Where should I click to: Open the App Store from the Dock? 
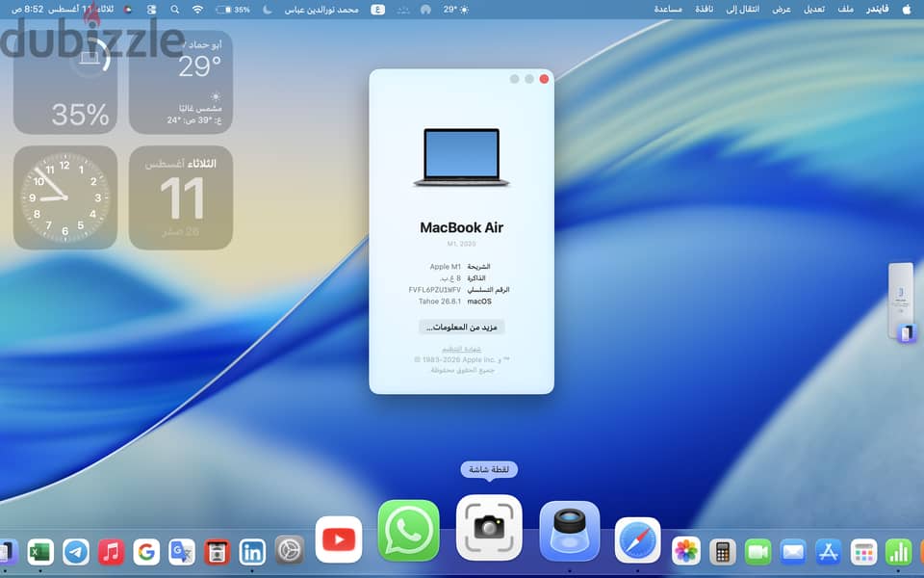tap(829, 553)
